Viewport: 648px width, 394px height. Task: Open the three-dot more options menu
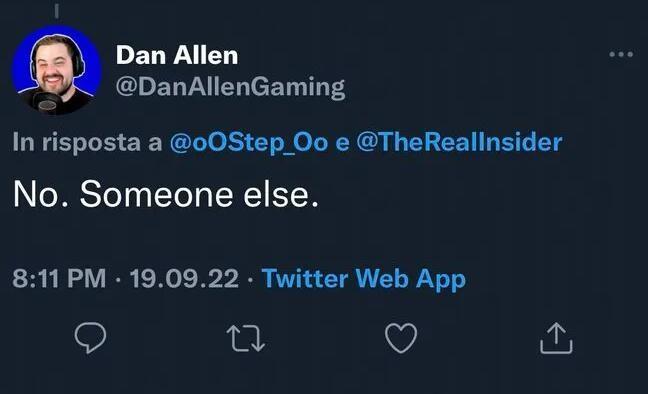tap(621, 54)
